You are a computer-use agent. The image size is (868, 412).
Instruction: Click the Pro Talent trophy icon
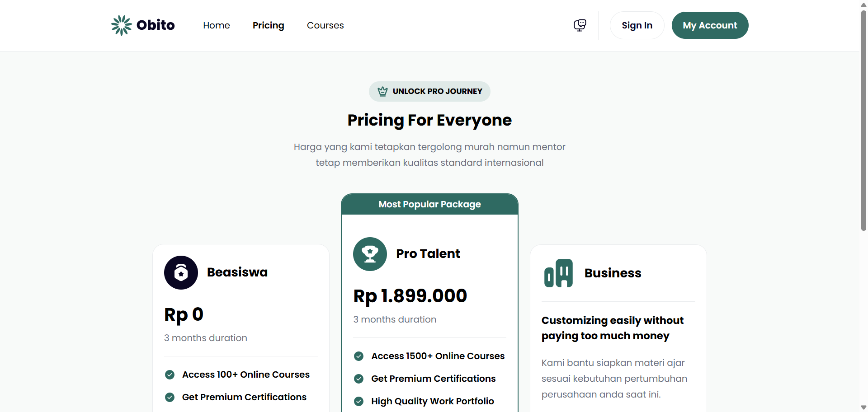(x=370, y=254)
